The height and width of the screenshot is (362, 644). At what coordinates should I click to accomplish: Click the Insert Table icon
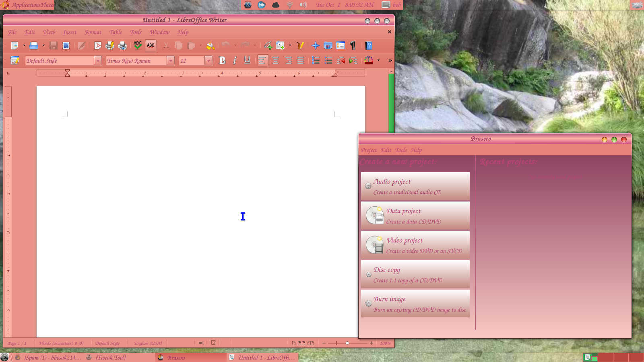click(280, 45)
